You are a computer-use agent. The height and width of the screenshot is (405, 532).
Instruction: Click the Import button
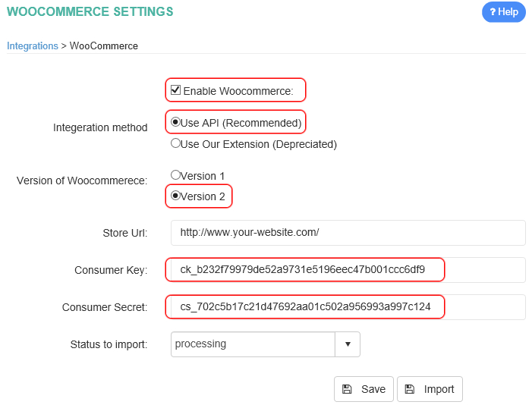(x=430, y=389)
